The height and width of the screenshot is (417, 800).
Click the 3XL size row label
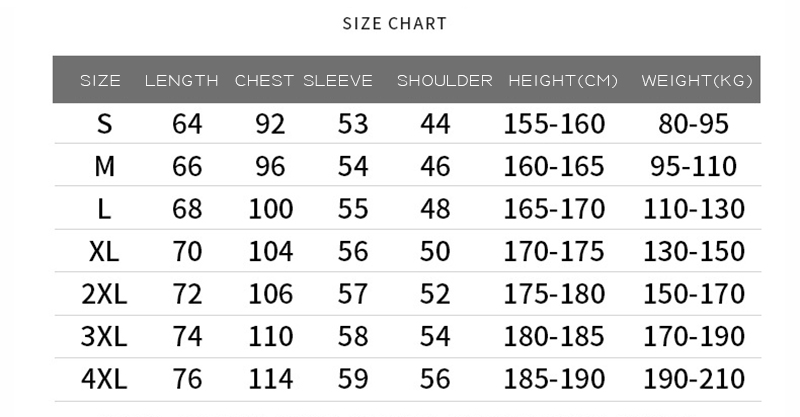104,336
